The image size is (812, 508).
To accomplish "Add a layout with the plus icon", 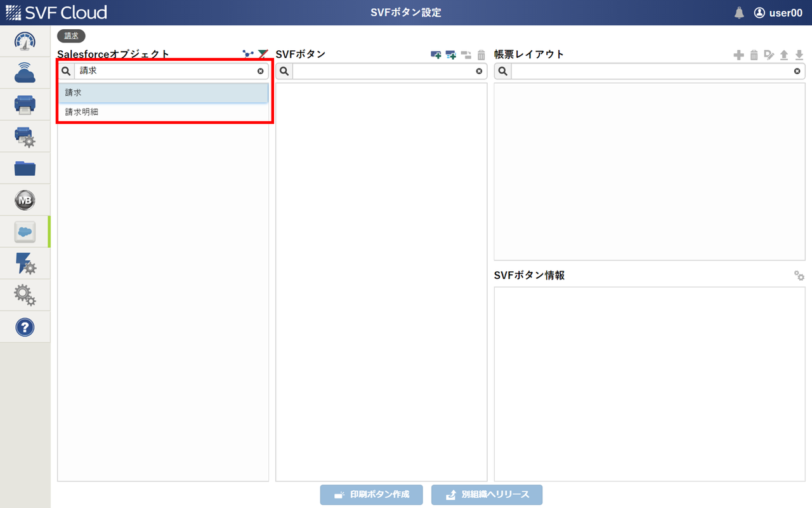I will pos(738,55).
